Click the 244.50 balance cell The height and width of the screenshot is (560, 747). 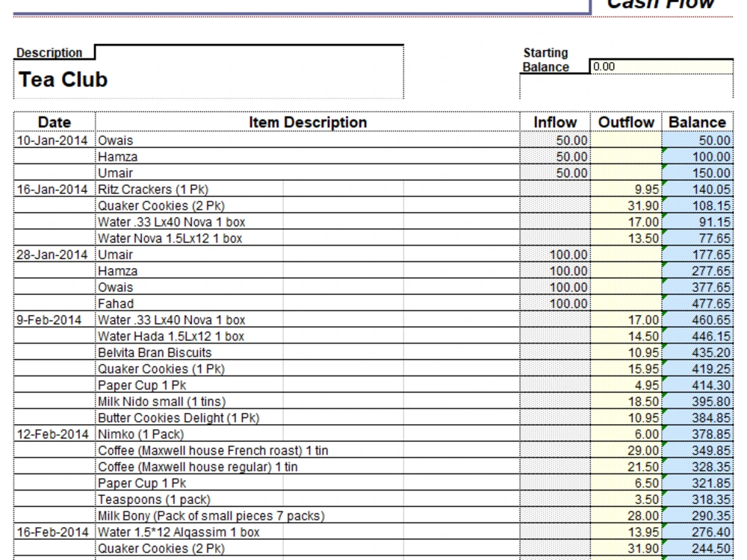coord(698,549)
